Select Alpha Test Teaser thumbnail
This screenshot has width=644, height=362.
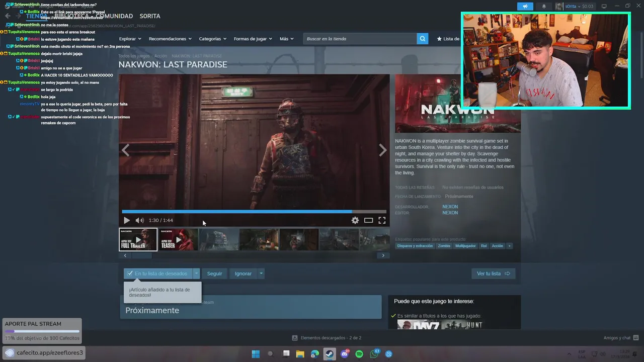coord(178,239)
